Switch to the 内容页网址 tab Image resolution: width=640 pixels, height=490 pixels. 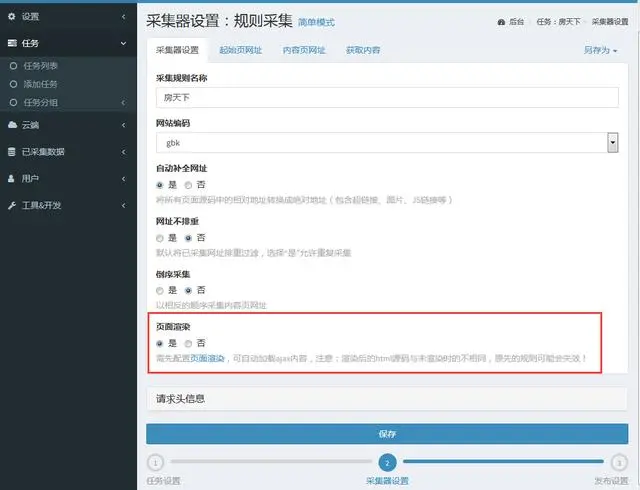[304, 50]
